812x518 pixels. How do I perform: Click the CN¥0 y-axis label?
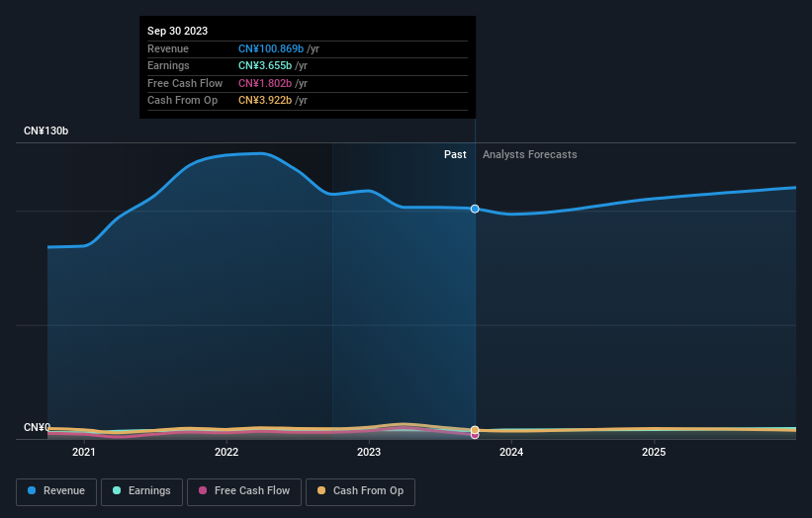[37, 427]
